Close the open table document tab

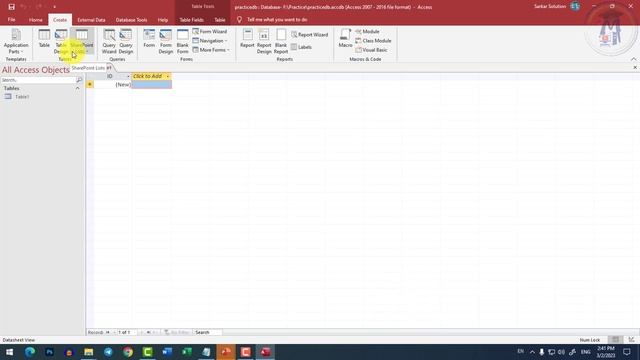(635, 67)
